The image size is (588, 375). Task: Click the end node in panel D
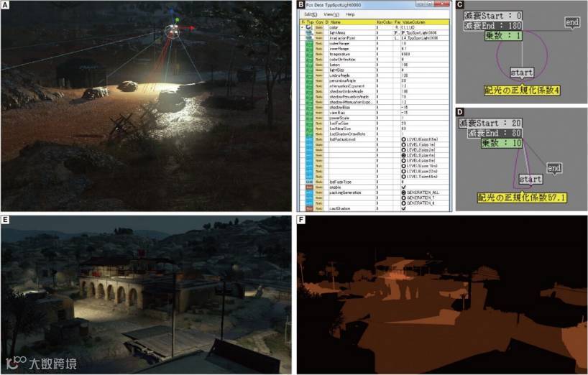point(554,168)
